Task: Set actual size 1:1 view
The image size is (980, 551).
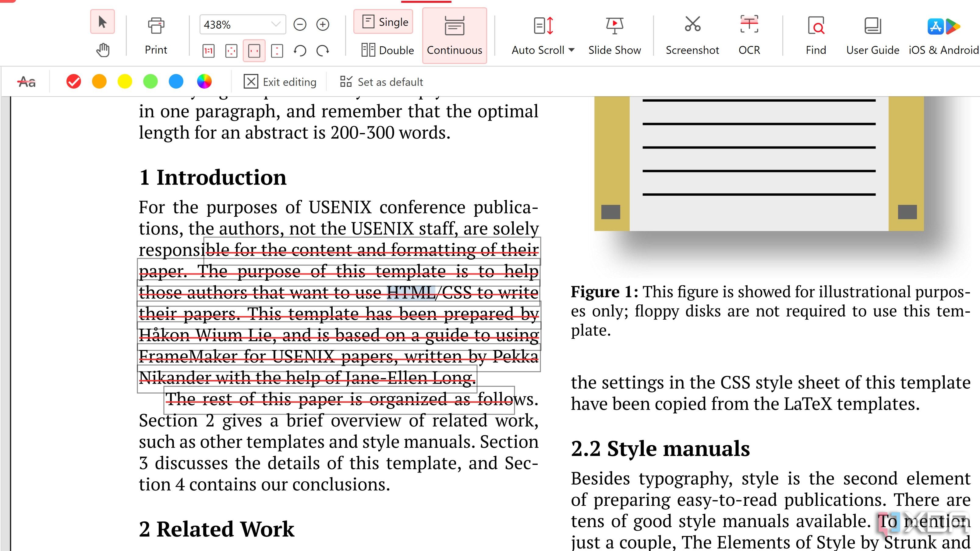Action: (208, 51)
